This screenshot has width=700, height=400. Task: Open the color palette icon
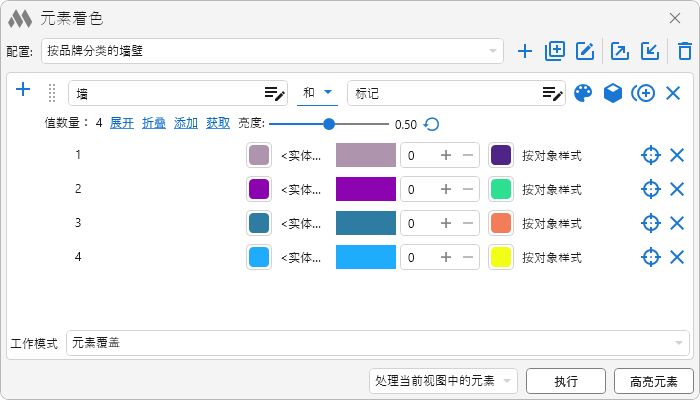[x=583, y=93]
